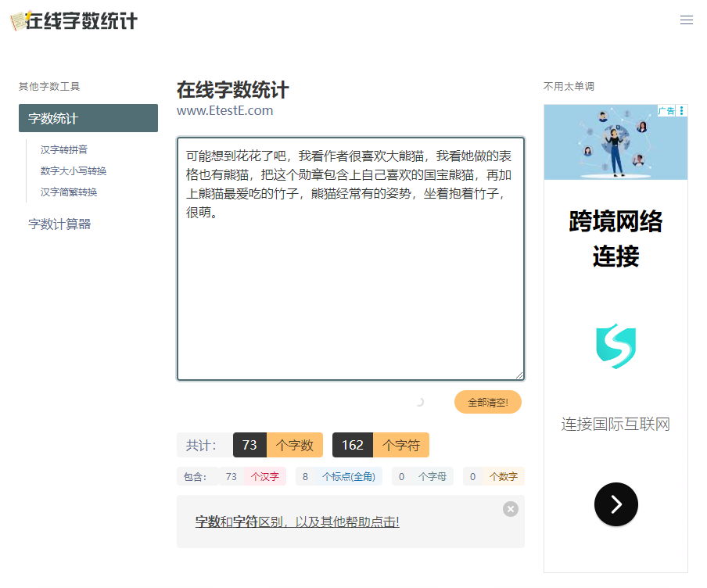Click the ad illustration banner image
Image resolution: width=707 pixels, height=588 pixels.
(616, 142)
